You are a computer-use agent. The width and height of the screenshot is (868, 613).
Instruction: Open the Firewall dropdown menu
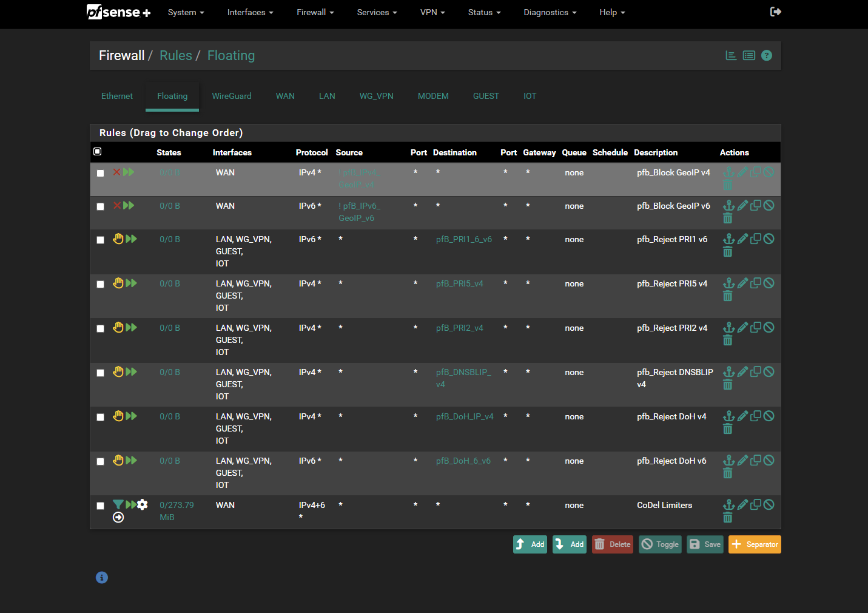[x=315, y=12]
